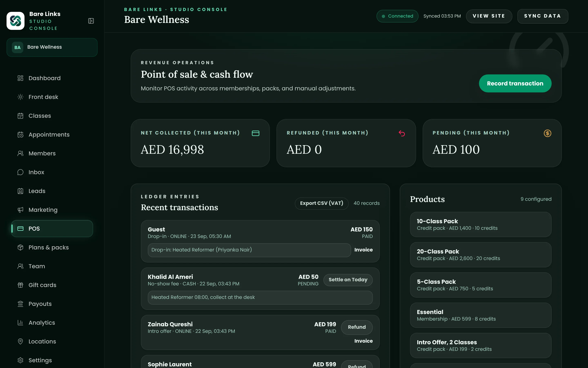Image resolution: width=588 pixels, height=368 pixels.
Task: Click the Marketing megaphone icon
Action: pyautogui.click(x=20, y=210)
